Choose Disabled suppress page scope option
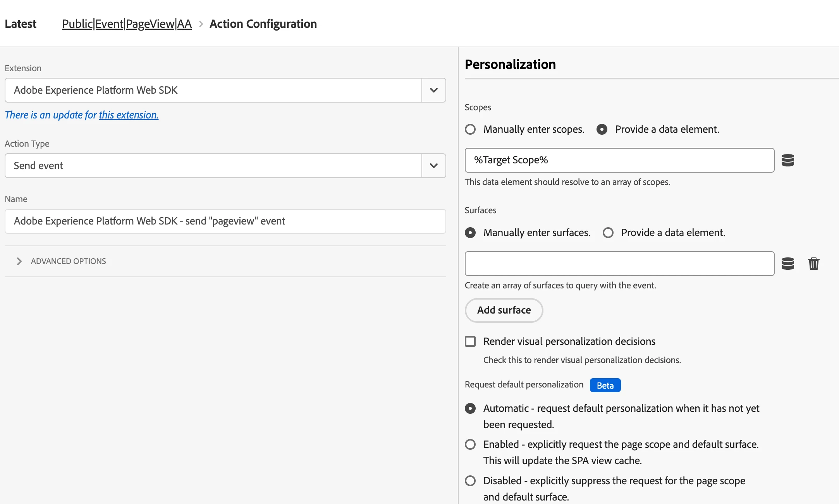 [x=470, y=481]
